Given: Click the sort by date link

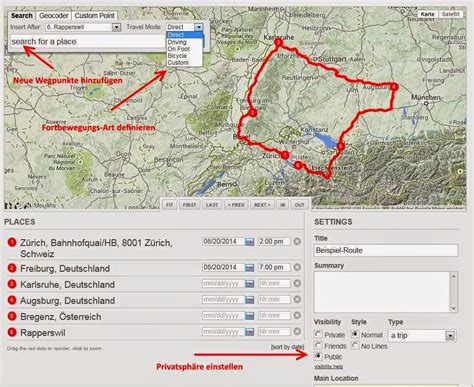Looking at the screenshot, I should (287, 347).
